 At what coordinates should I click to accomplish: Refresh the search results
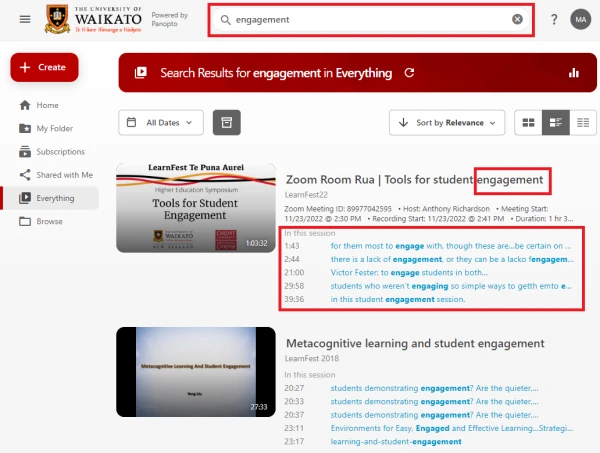pos(409,73)
